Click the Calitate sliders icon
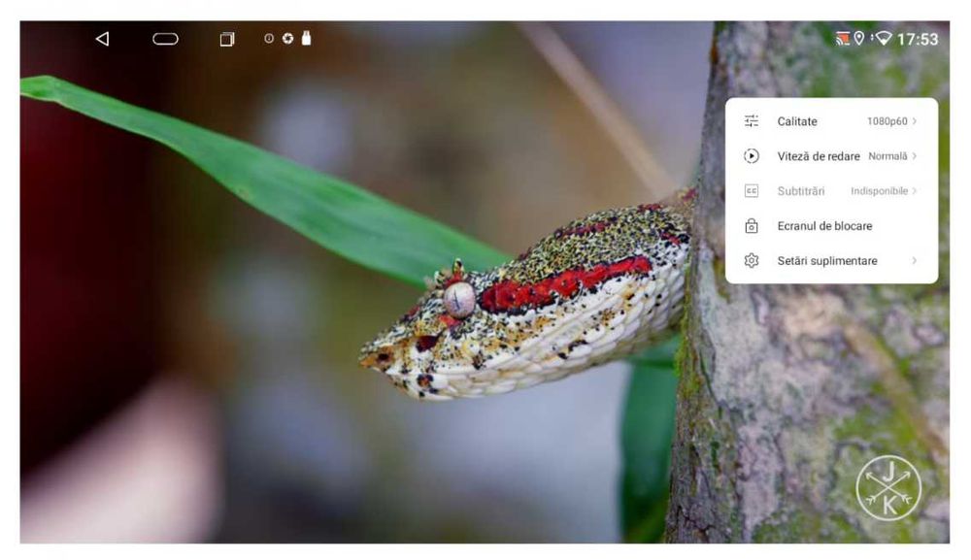 tap(752, 121)
